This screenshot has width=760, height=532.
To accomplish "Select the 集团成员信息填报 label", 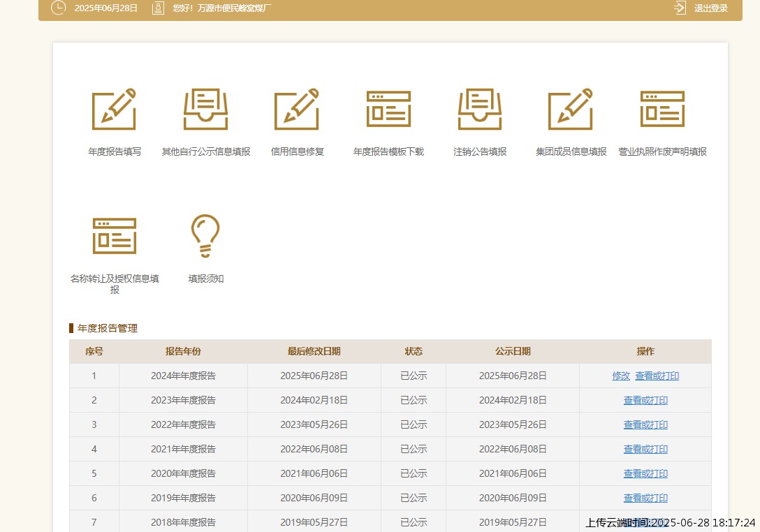I will (571, 152).
